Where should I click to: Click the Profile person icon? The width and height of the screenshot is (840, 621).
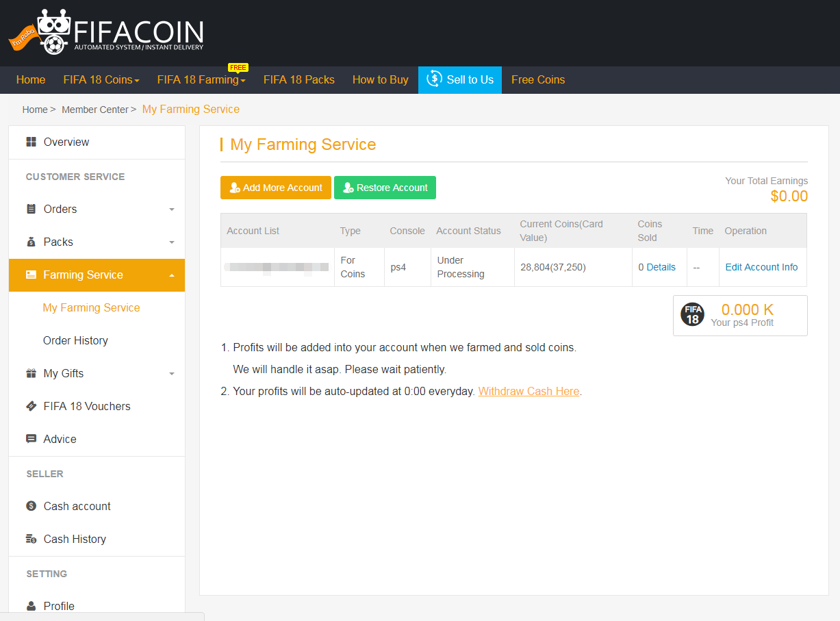tap(31, 606)
